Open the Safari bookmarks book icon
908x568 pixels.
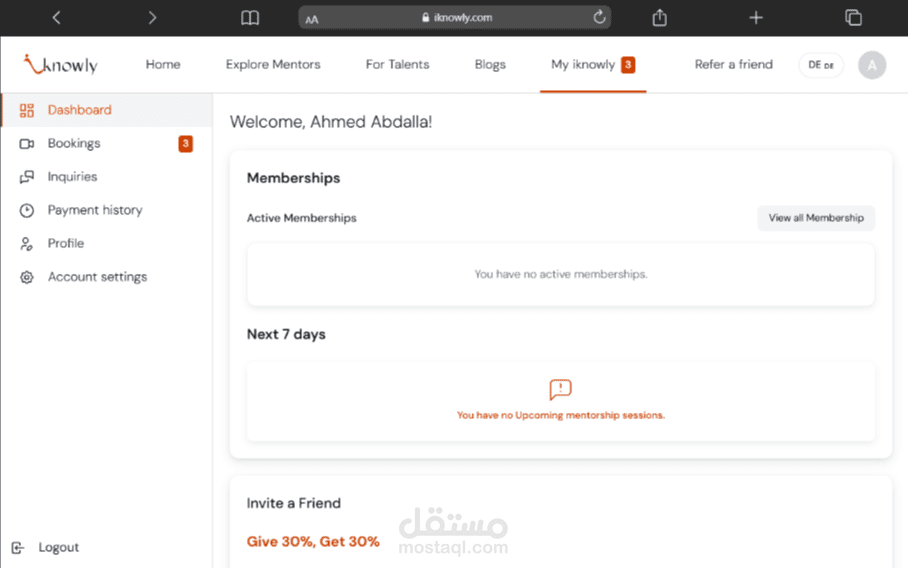[250, 17]
